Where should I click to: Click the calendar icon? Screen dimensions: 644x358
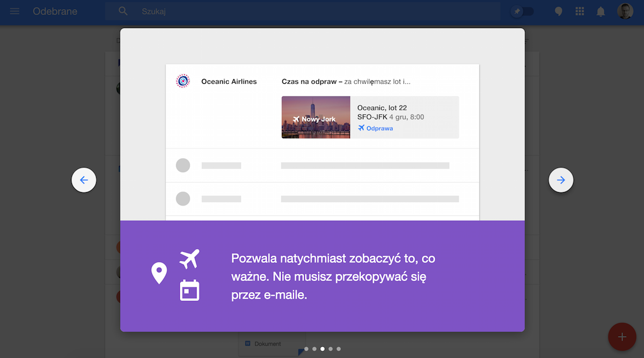point(189,290)
